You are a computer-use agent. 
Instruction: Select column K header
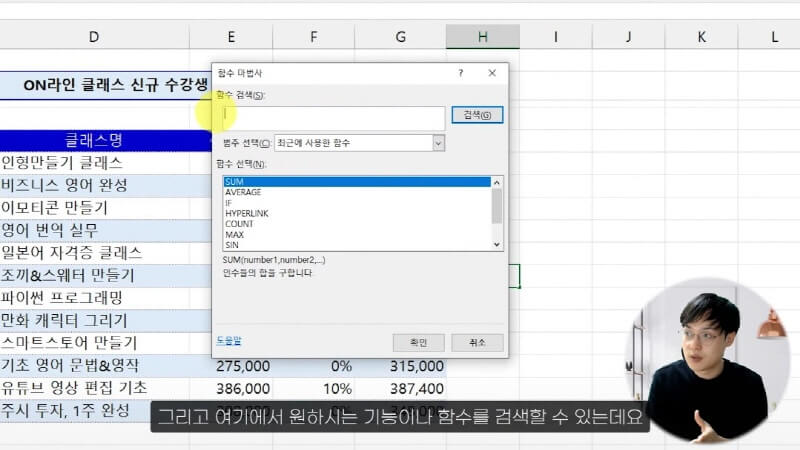pos(702,37)
